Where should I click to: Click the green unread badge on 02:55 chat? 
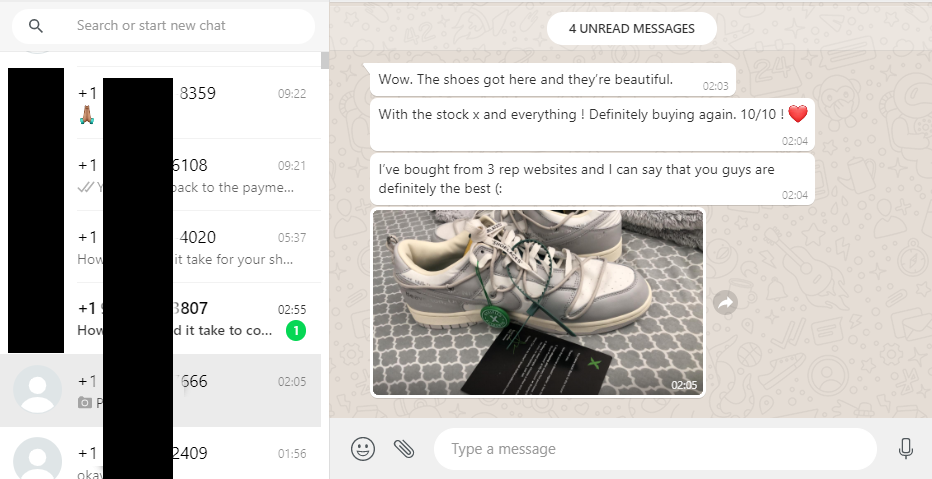[295, 331]
